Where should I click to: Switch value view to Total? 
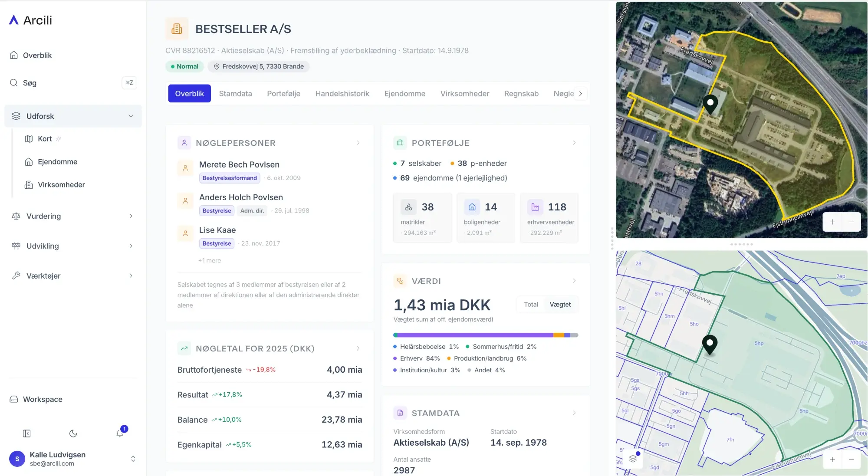coord(531,304)
